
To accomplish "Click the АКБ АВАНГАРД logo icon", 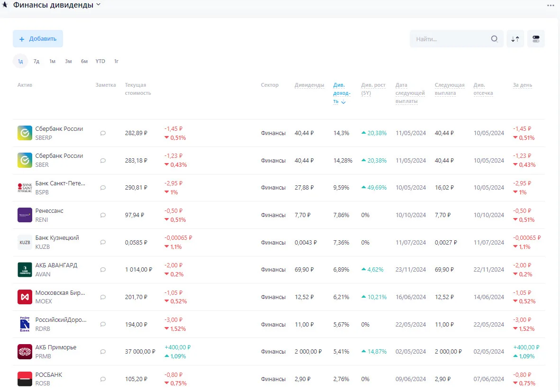I will point(25,270).
